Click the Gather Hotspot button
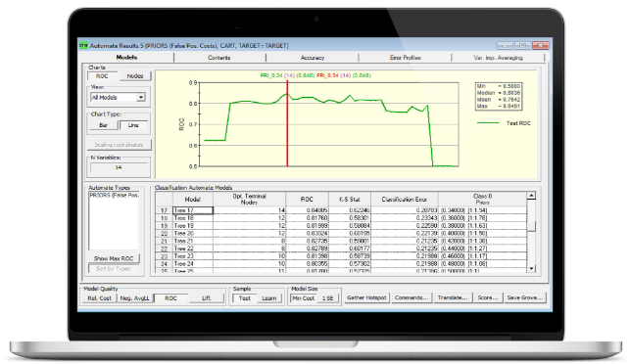This screenshot has height=364, width=630. pos(366,297)
